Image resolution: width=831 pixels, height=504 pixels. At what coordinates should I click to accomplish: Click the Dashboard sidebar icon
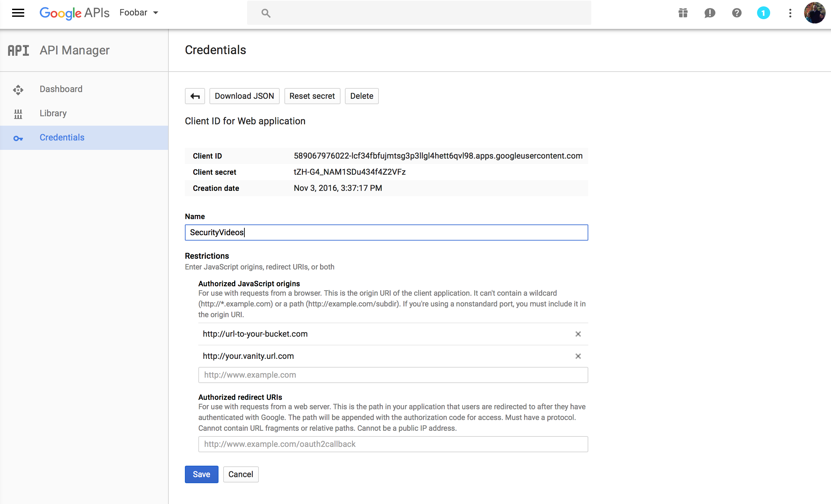coord(18,89)
